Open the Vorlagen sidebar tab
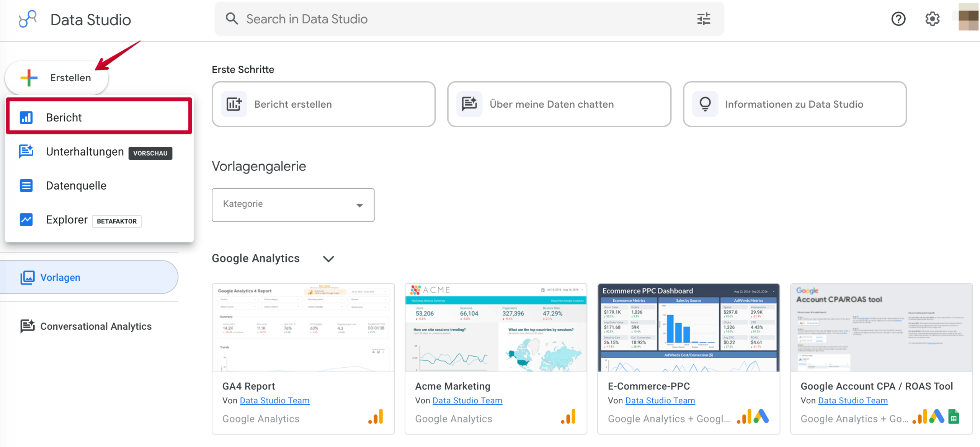Screen dimensions: 980x447 89,277
